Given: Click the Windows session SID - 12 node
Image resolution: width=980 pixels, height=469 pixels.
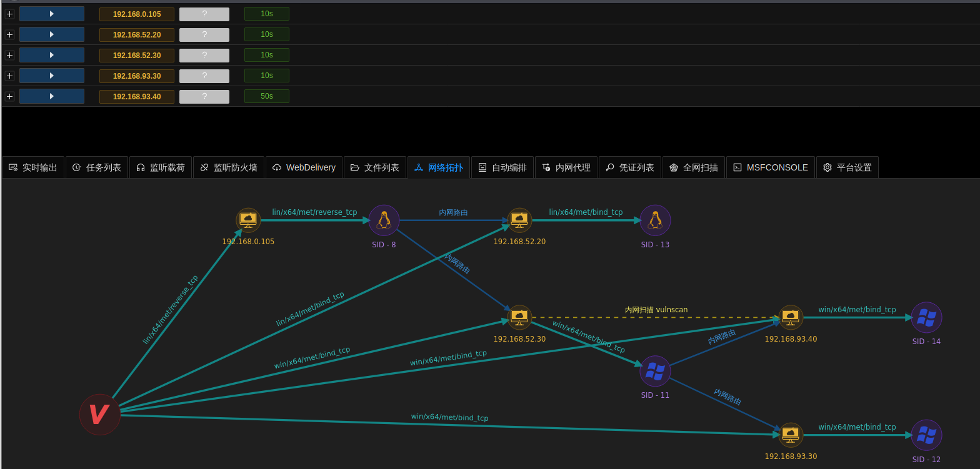Looking at the screenshot, I should (x=926, y=435).
